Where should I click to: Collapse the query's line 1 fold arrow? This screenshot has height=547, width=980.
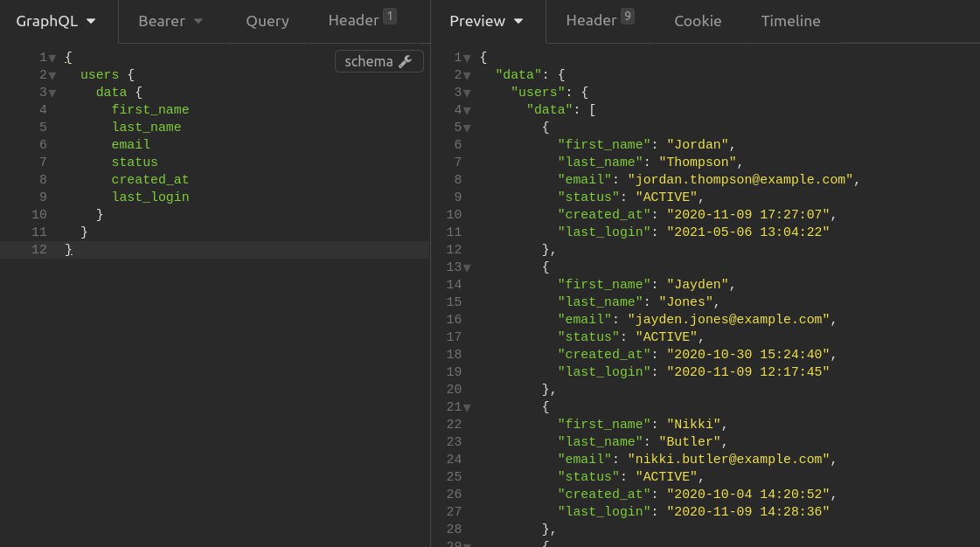[x=52, y=58]
